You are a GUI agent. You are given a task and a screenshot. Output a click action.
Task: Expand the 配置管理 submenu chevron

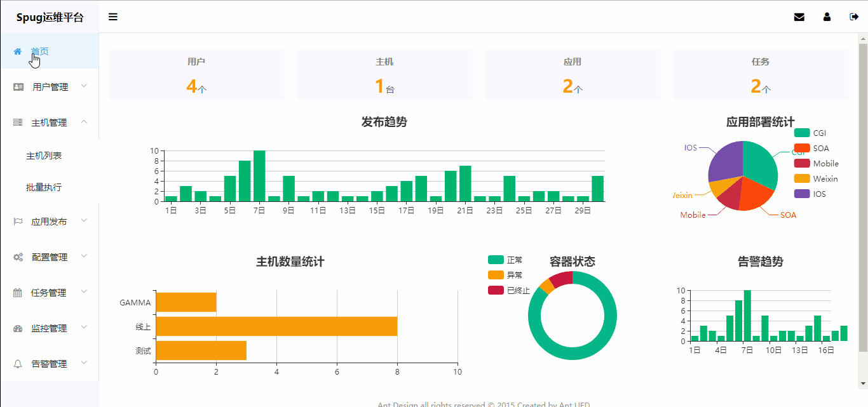click(85, 256)
